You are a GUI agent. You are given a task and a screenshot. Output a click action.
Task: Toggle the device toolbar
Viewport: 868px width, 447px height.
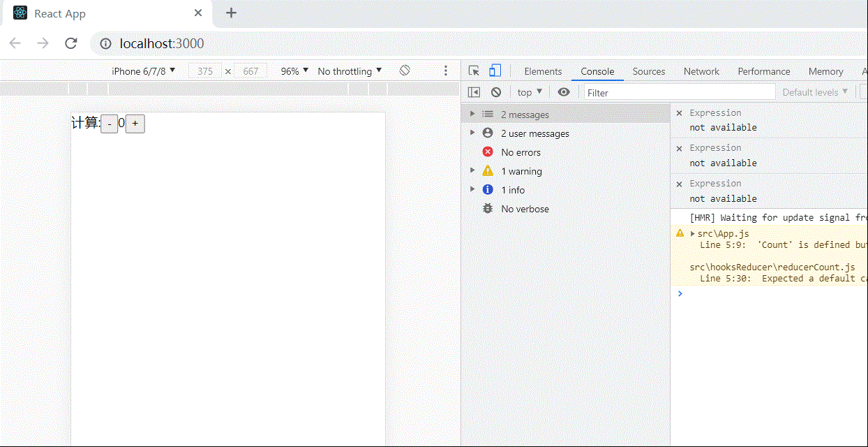[x=495, y=71]
